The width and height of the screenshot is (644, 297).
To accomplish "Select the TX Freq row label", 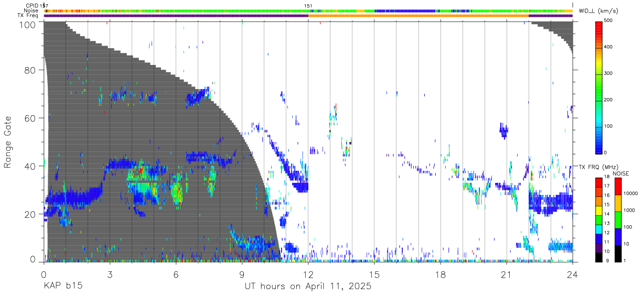I will click(x=28, y=15).
